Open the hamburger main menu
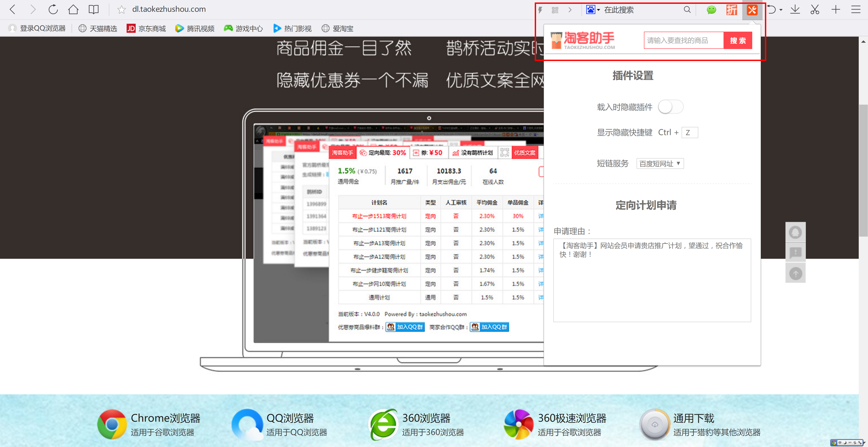 tap(856, 9)
